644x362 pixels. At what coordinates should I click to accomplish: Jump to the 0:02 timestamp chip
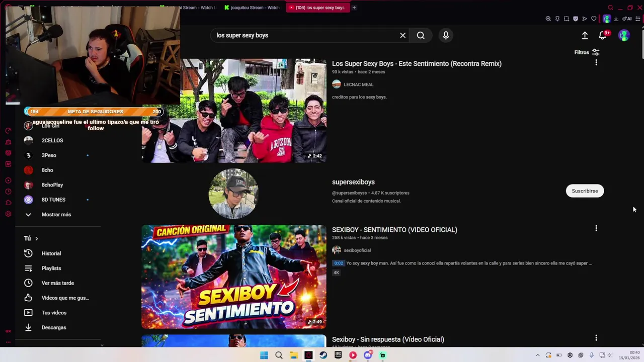tap(339, 263)
